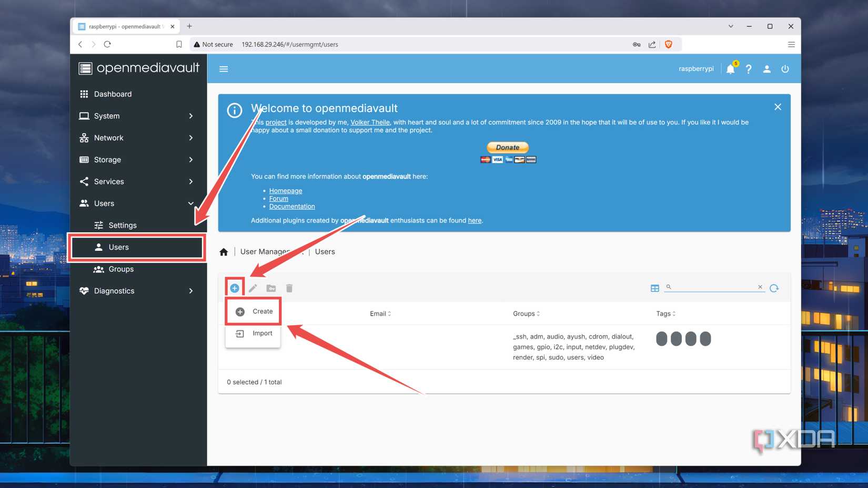Sort table by Tags column

665,314
